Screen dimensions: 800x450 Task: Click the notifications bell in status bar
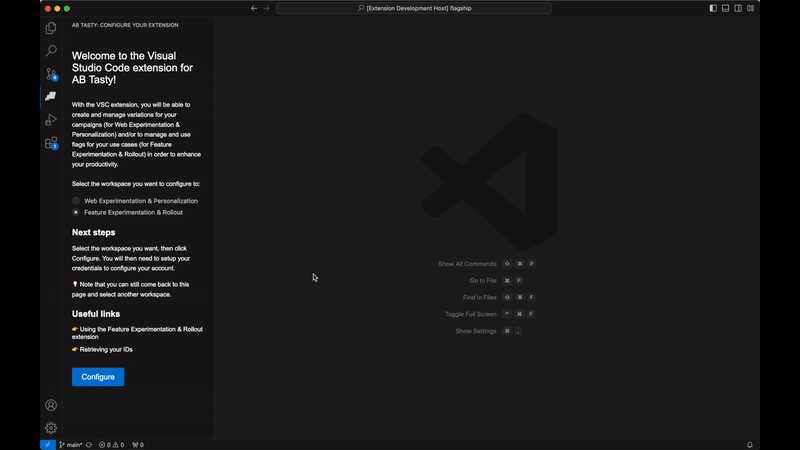click(749, 444)
